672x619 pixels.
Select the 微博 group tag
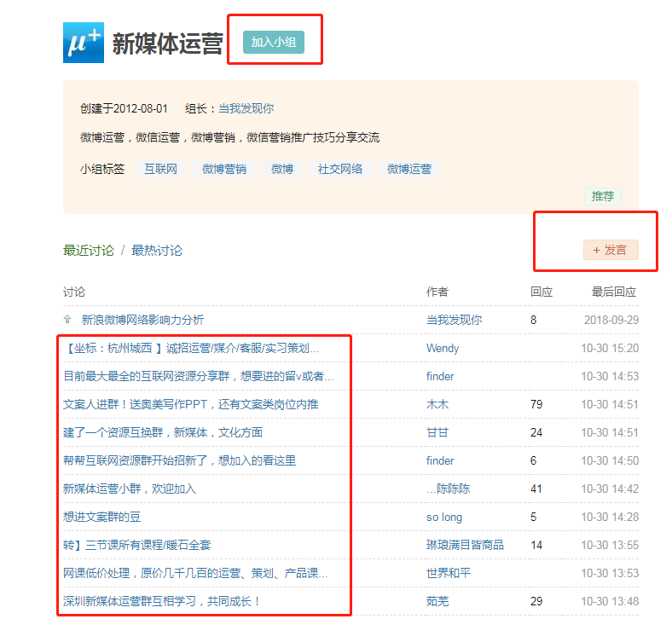(282, 169)
